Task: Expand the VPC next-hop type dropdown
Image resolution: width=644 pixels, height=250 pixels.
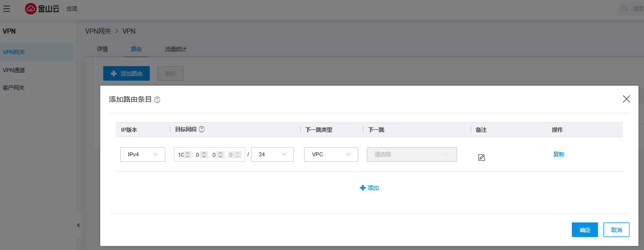Action: coord(331,154)
